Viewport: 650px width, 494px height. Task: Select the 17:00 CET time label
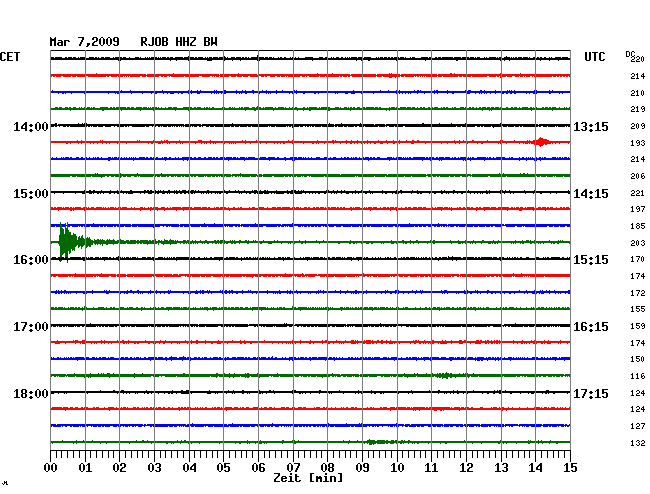pos(31,327)
